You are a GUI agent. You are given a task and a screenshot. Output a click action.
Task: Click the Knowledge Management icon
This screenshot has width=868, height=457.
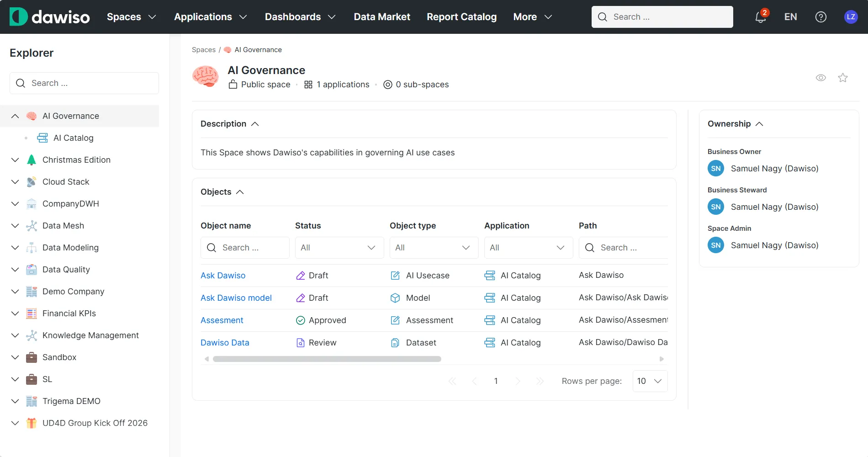[32, 335]
